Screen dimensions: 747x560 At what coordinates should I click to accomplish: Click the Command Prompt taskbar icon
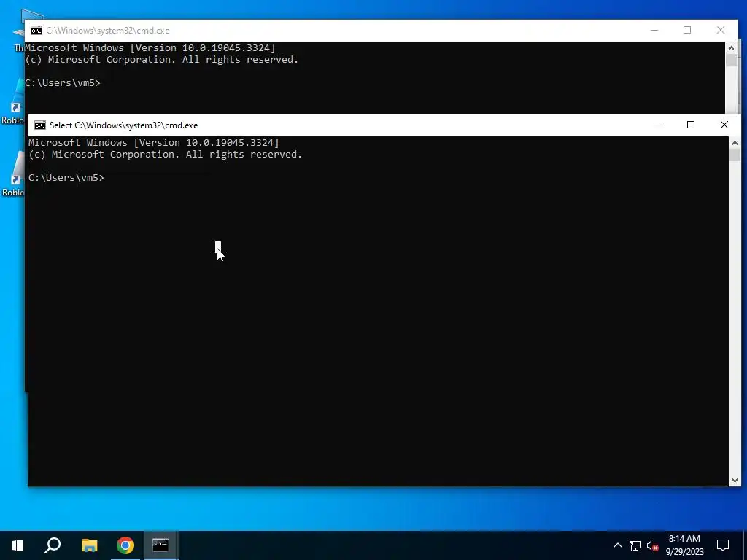tap(160, 545)
